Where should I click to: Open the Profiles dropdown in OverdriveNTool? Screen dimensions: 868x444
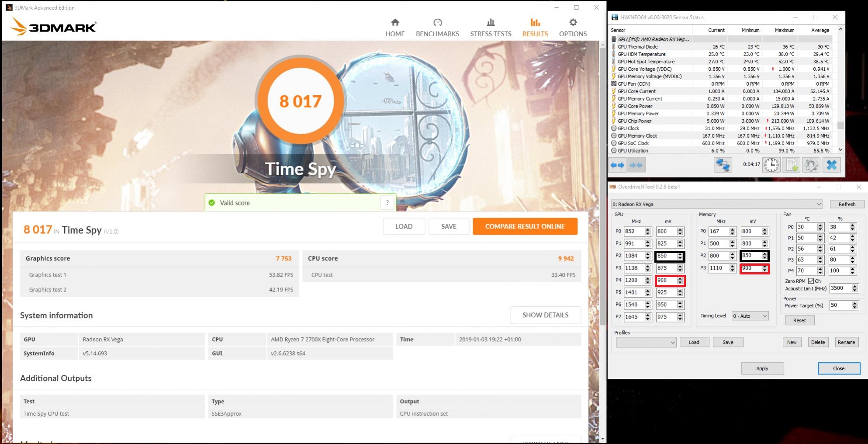click(646, 343)
